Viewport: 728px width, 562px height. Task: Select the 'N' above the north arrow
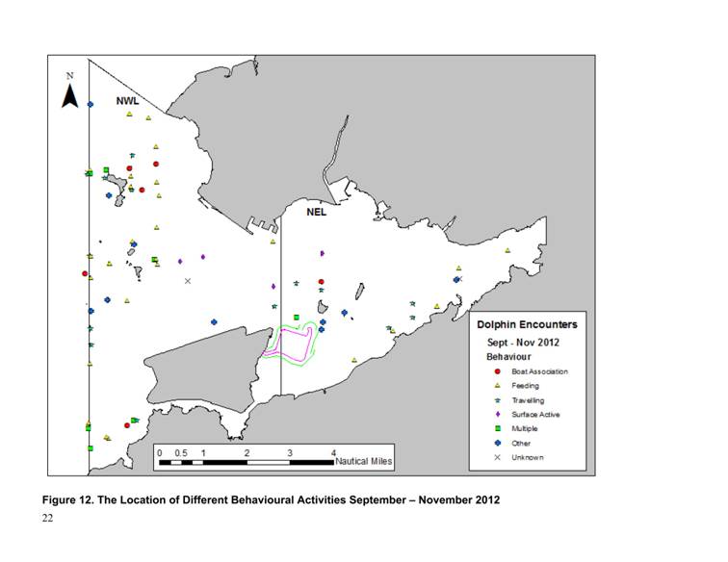coord(69,76)
